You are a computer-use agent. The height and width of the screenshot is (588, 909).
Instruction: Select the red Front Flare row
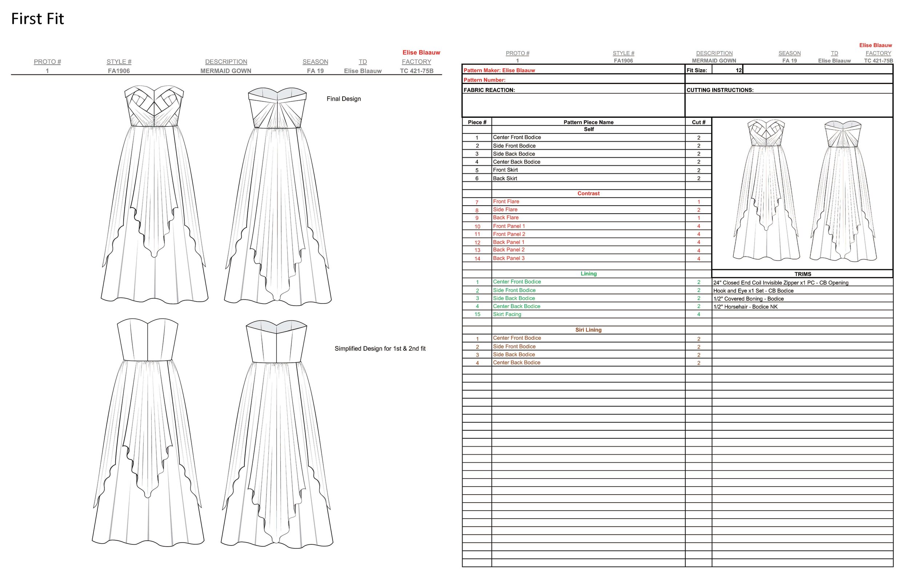pyautogui.click(x=506, y=202)
